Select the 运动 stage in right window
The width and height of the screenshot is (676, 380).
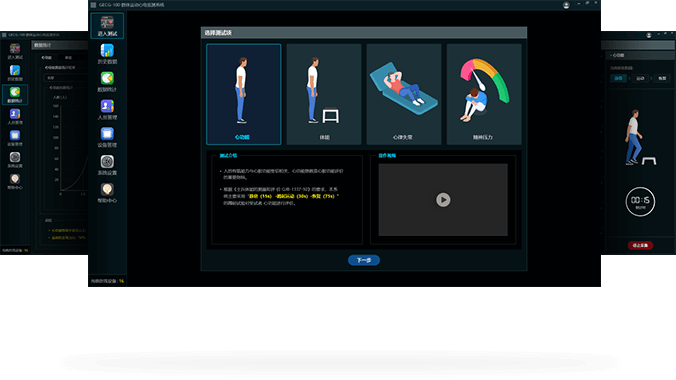641,78
